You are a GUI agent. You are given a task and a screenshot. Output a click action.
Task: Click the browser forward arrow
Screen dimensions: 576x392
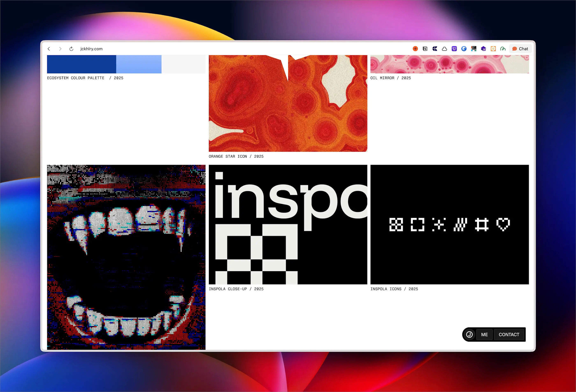(60, 49)
